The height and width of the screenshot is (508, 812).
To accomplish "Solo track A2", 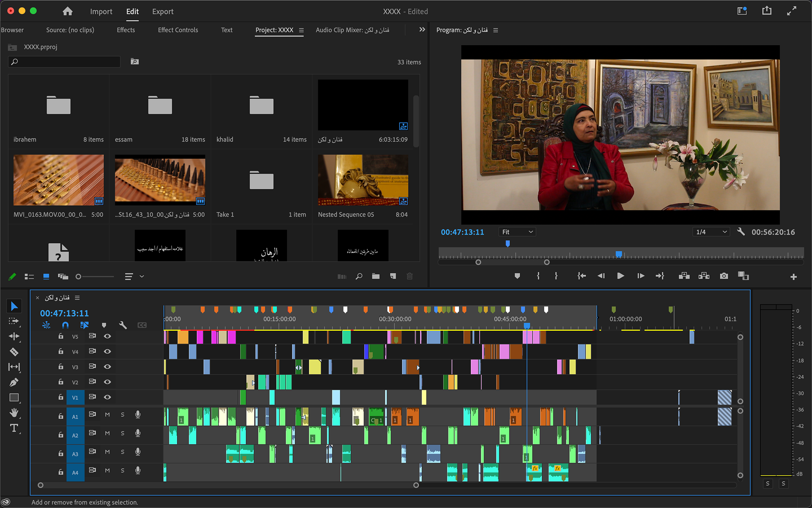I will 123,433.
